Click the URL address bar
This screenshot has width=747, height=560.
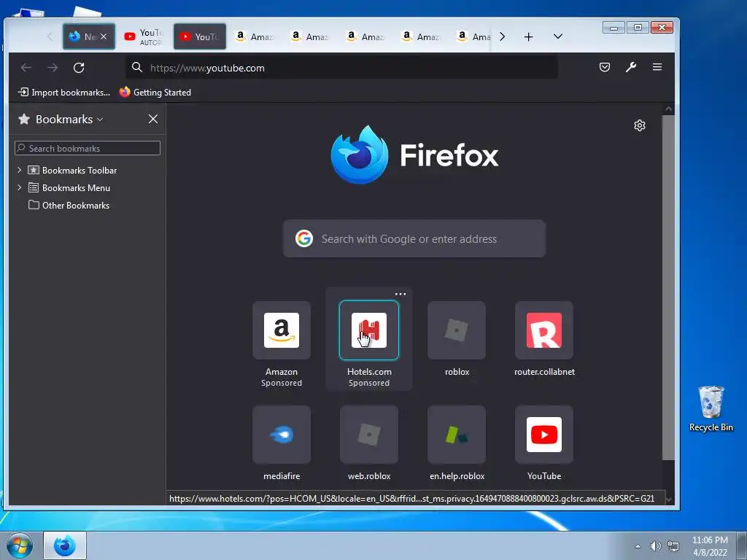pos(341,68)
